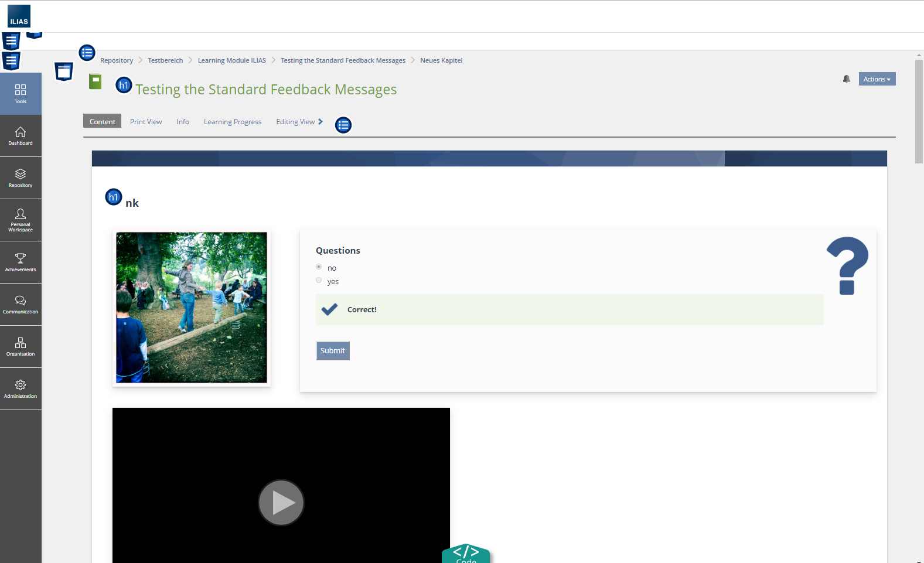The width and height of the screenshot is (924, 563).
Task: Select the 'yes' answer option
Action: [319, 281]
